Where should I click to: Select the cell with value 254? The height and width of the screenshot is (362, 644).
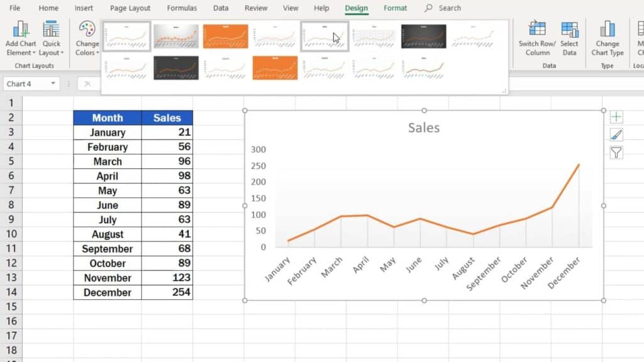coord(167,292)
